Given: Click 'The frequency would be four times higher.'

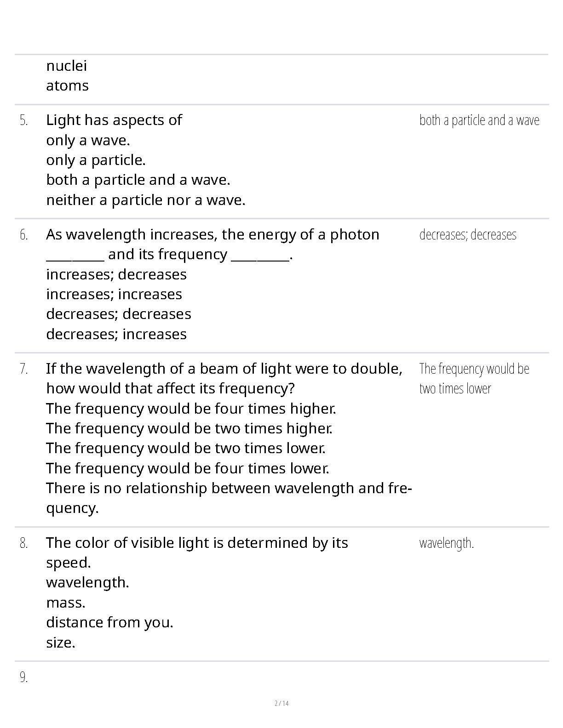Looking at the screenshot, I should point(191,409).
